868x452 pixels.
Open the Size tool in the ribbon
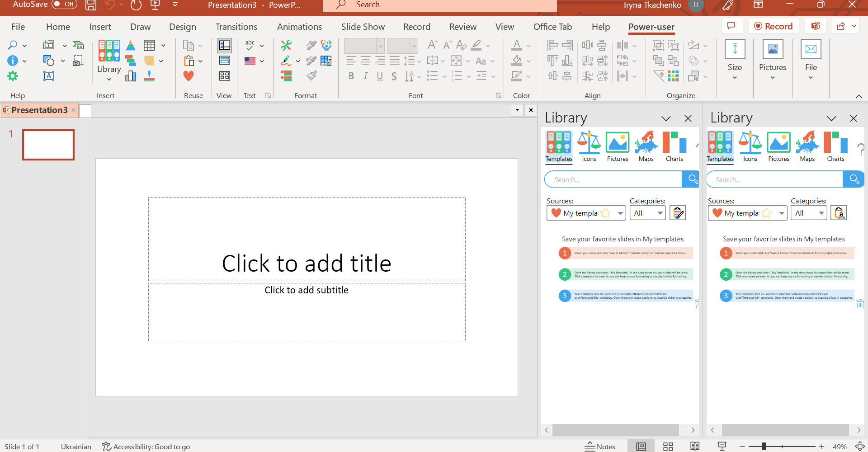(x=735, y=60)
